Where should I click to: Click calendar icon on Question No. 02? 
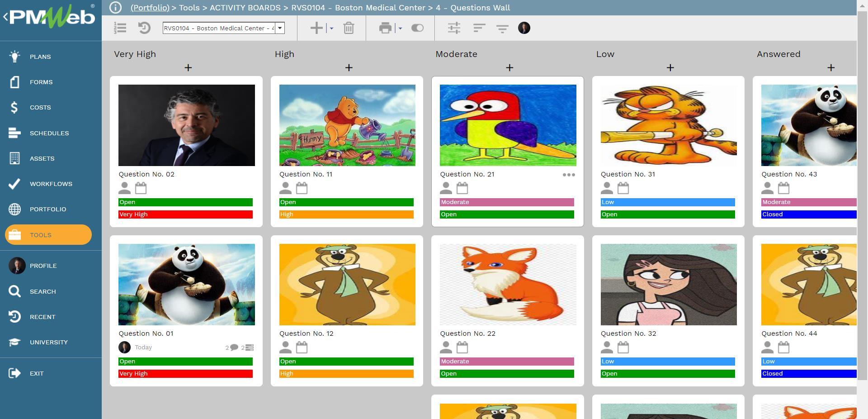141,188
